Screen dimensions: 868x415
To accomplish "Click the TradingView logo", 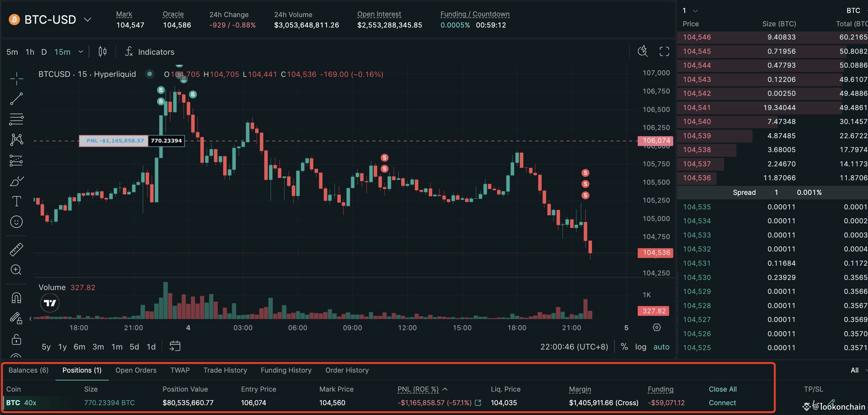I will click(50, 303).
